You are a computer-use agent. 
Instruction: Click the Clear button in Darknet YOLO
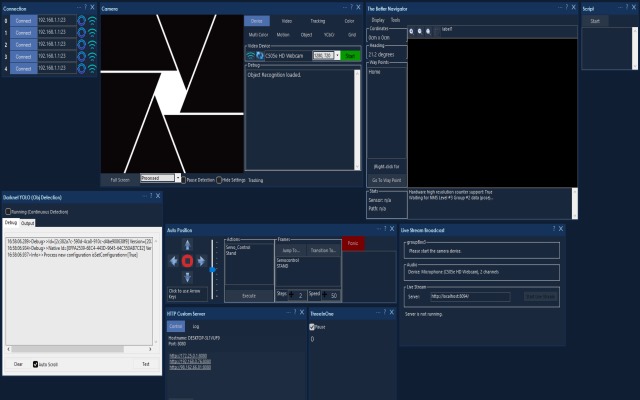[18, 364]
